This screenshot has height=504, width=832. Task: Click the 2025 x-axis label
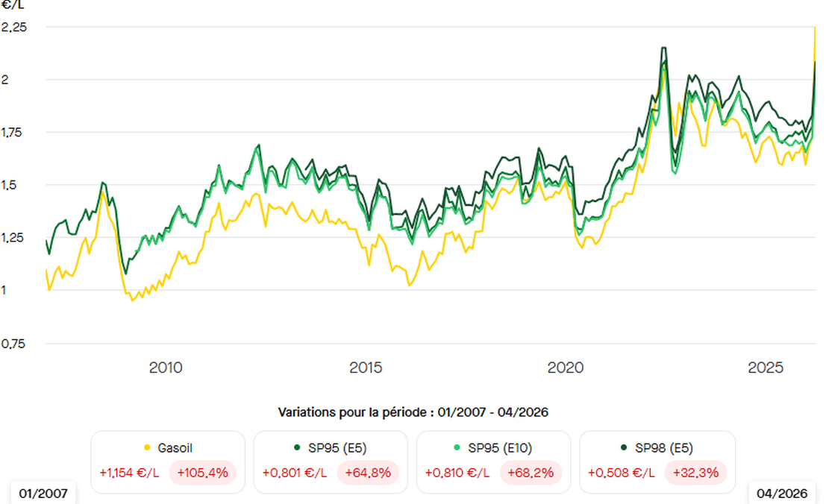[766, 368]
